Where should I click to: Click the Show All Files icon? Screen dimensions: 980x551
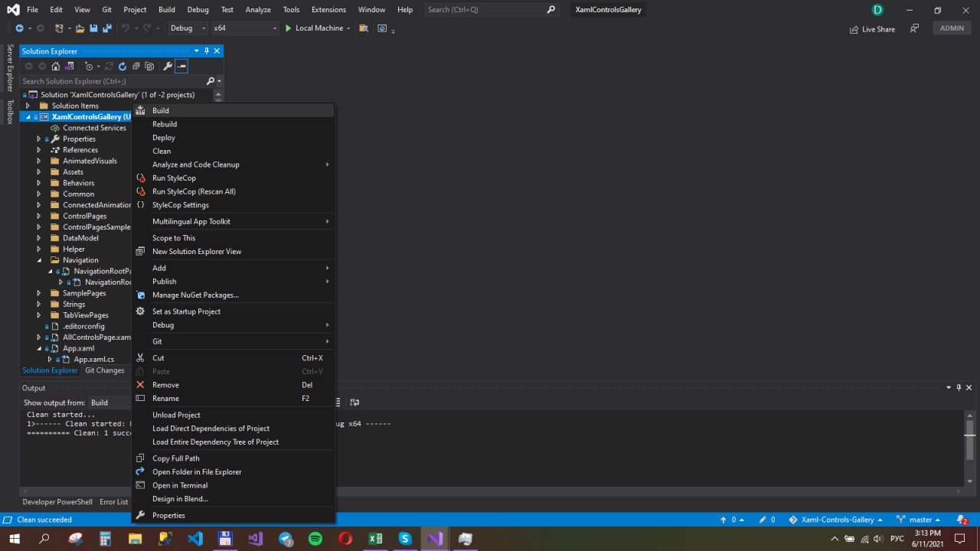[148, 67]
